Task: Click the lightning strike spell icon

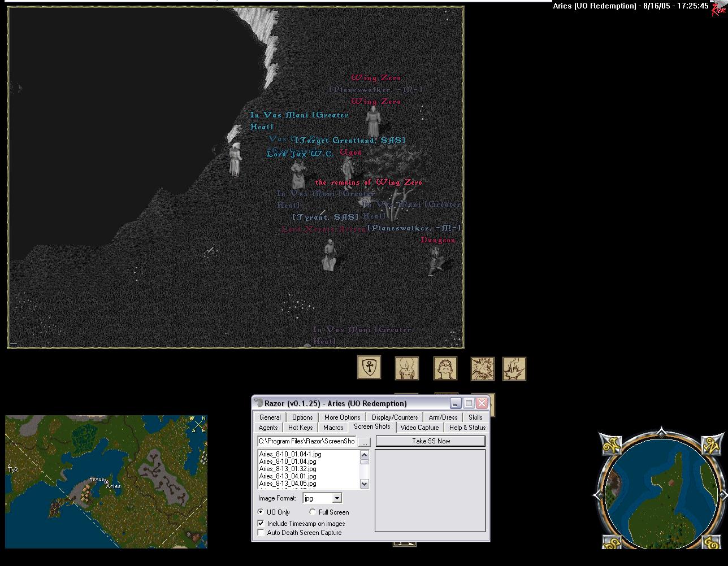Action: click(514, 368)
